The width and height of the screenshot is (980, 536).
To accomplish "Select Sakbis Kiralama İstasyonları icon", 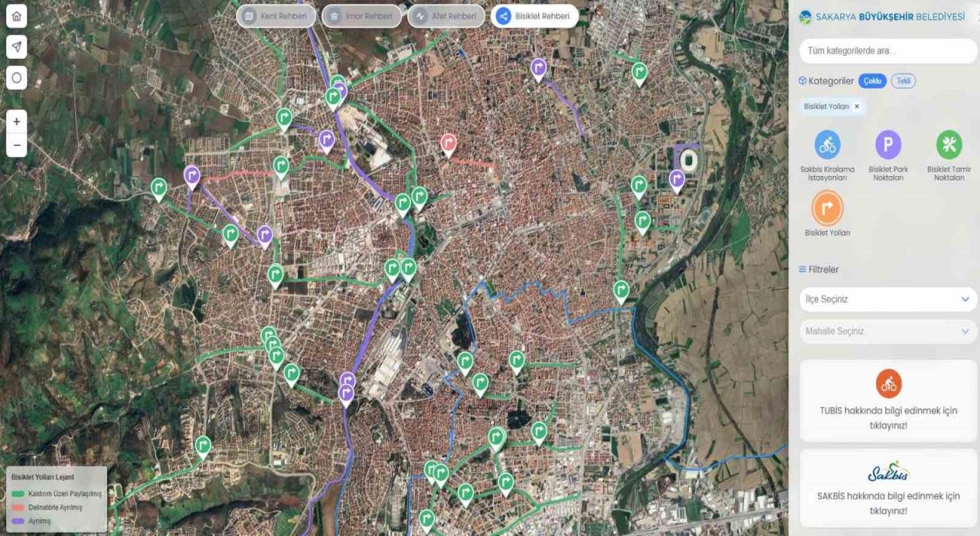I will point(827,145).
